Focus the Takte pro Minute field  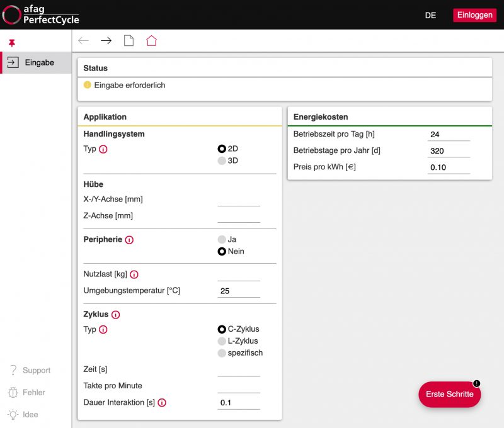pyautogui.click(x=239, y=386)
